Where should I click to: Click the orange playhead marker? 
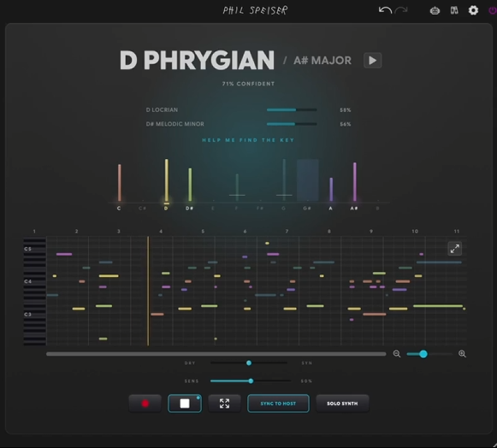pyautogui.click(x=148, y=291)
